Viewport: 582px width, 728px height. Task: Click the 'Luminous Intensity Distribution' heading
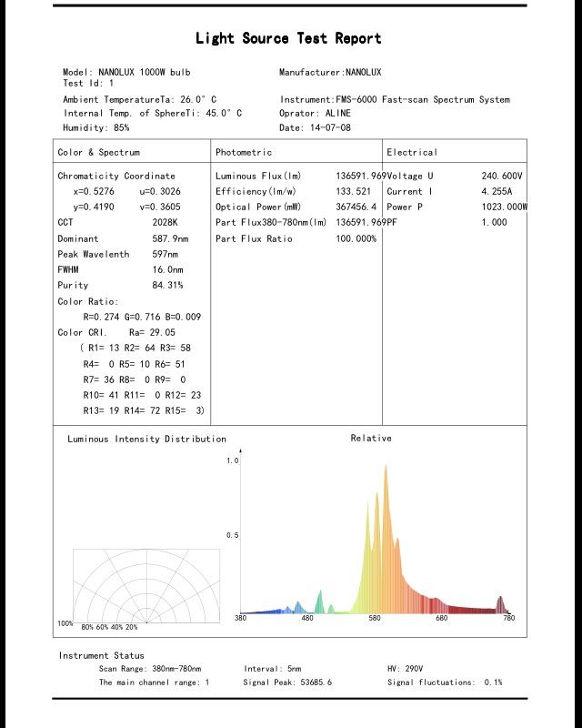[146, 440]
